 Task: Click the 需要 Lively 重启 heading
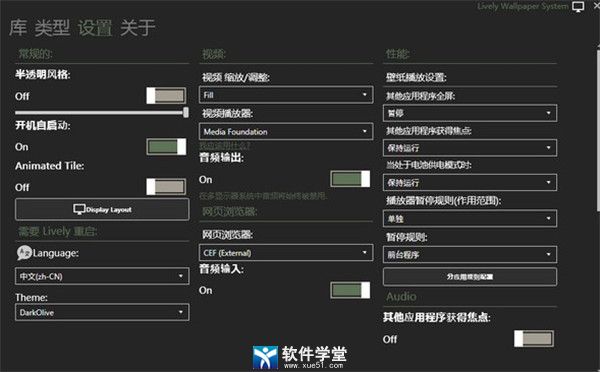[58, 231]
